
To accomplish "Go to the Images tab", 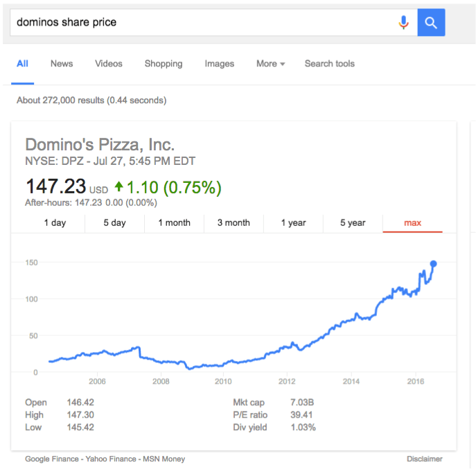I will [x=219, y=64].
